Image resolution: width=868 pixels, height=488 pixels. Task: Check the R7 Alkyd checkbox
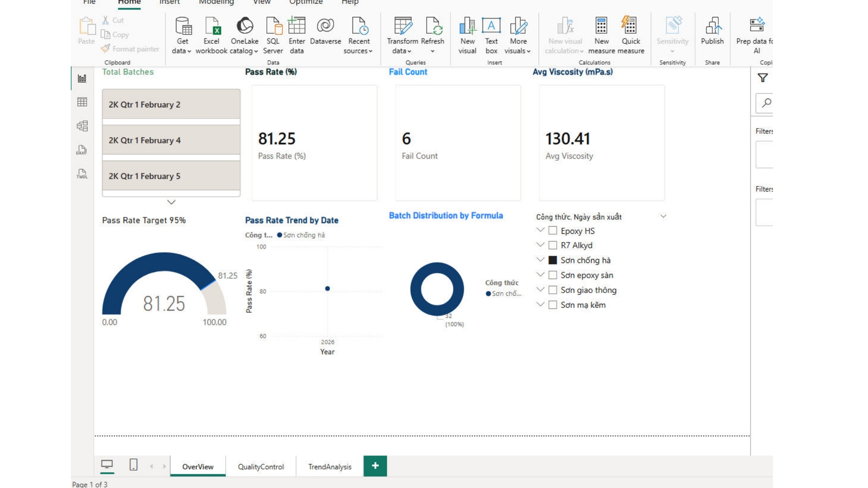553,245
